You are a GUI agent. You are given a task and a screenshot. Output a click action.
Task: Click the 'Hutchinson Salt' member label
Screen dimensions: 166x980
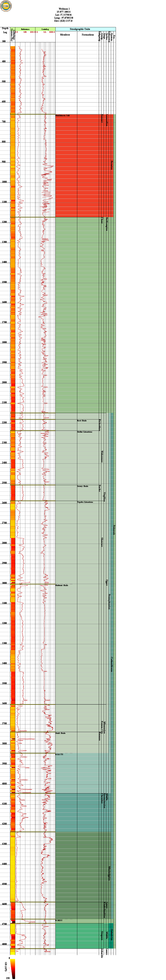pos(63,116)
